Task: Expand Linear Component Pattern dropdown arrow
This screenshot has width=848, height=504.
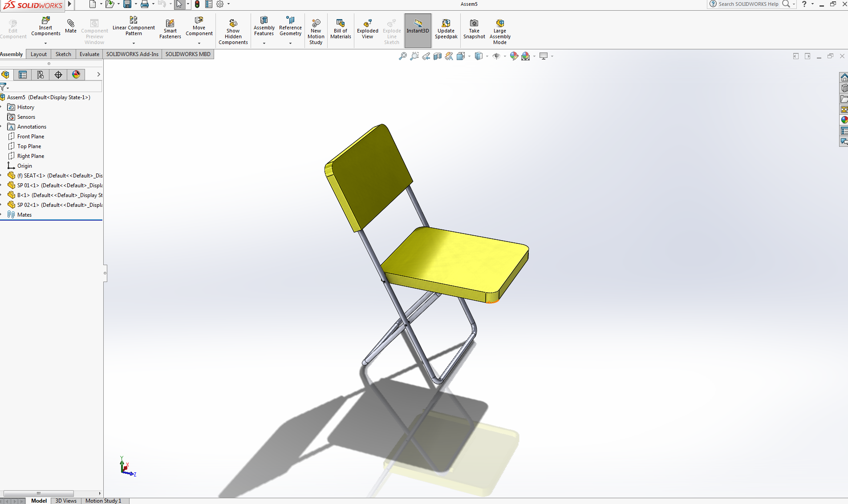Action: pos(134,43)
